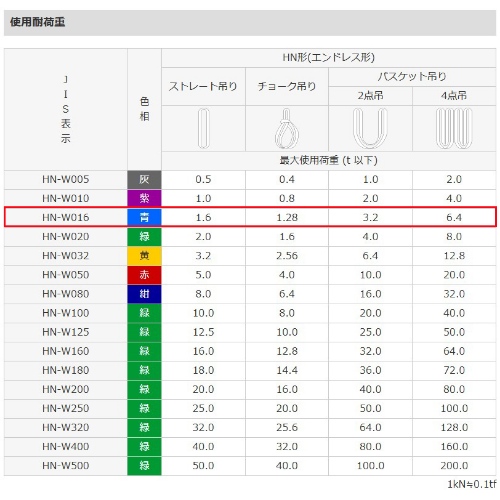500x500 pixels.
Task: Select the red 赤 color swatch
Action: click(x=144, y=275)
